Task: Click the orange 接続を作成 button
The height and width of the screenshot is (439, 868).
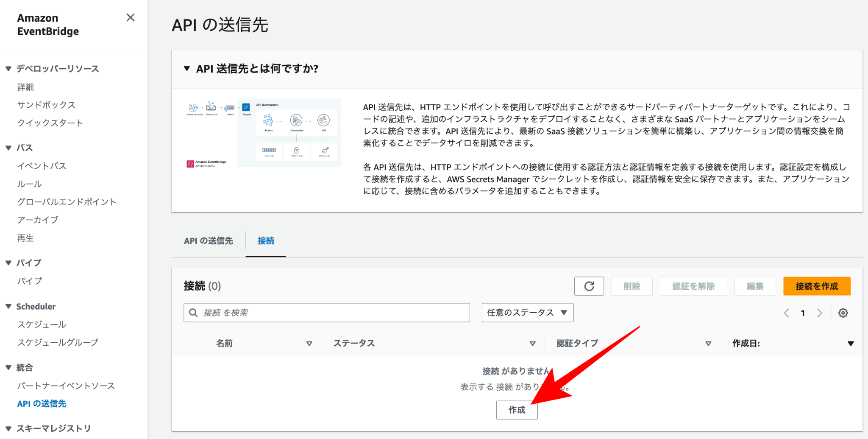Action: 816,286
